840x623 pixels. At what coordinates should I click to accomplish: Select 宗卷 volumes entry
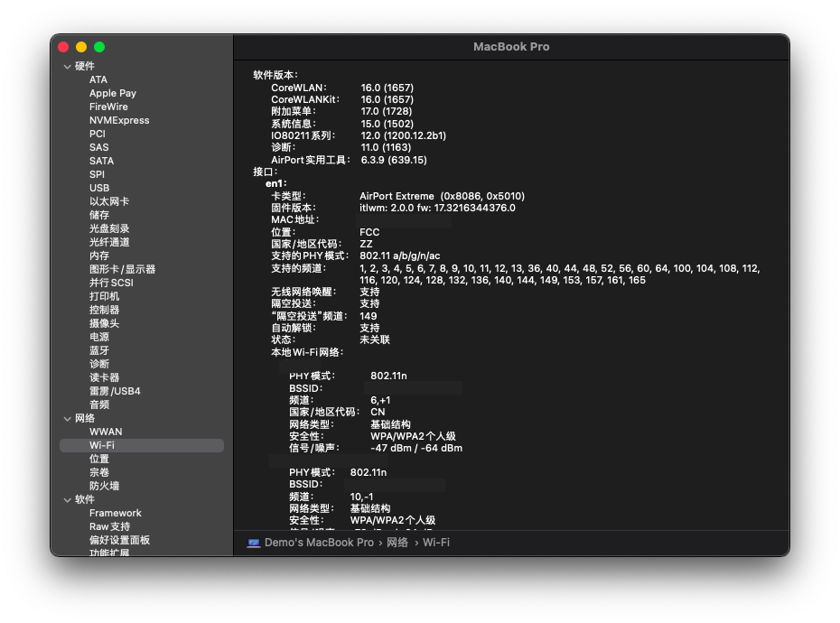click(x=99, y=472)
